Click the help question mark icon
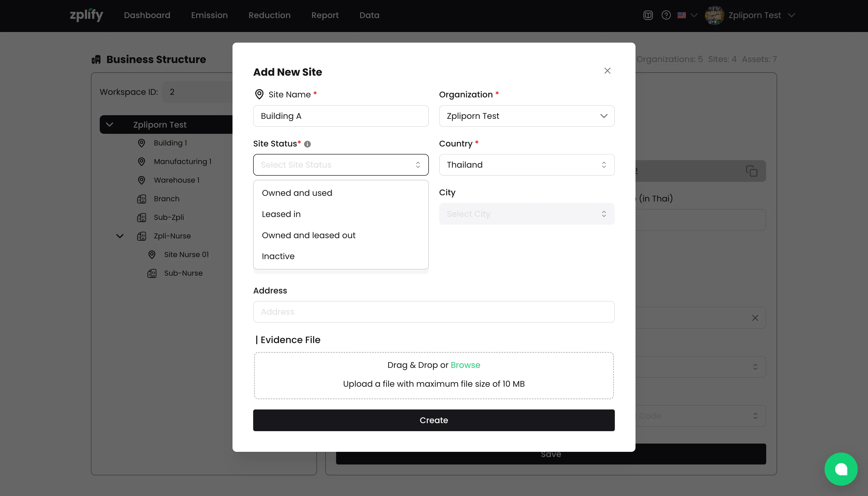The width and height of the screenshot is (868, 496). 666,15
